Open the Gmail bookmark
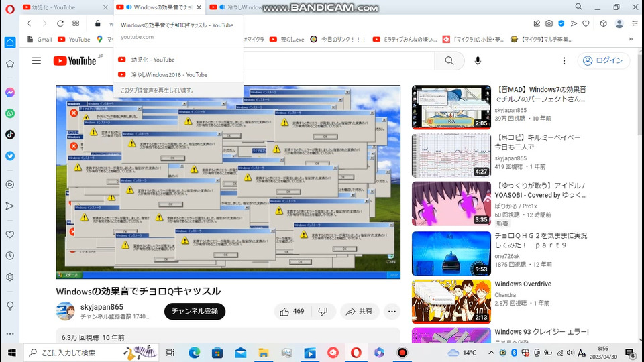644x362 pixels. (40, 40)
